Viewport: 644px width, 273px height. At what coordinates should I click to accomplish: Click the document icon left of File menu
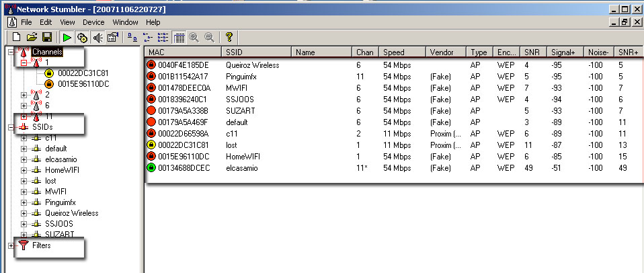12,22
